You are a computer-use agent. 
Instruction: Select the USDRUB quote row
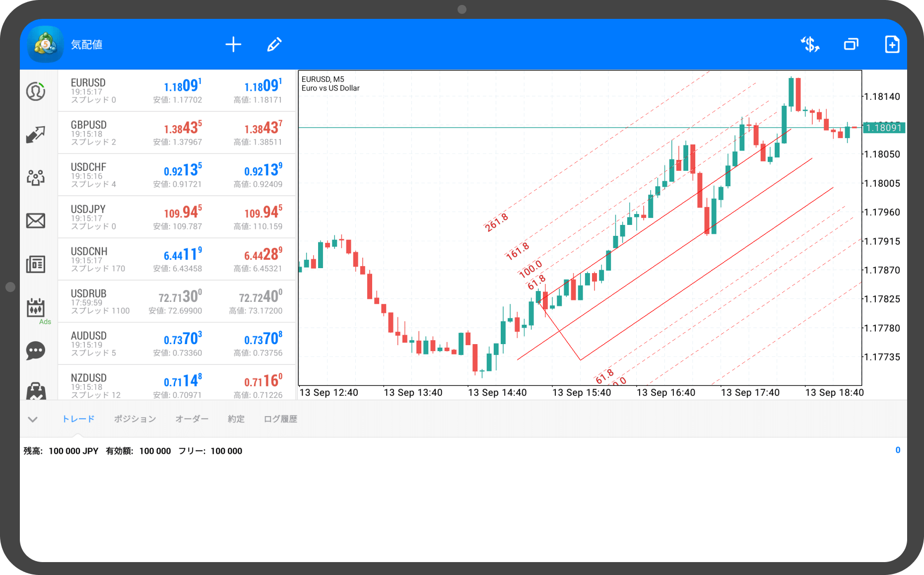pyautogui.click(x=177, y=301)
